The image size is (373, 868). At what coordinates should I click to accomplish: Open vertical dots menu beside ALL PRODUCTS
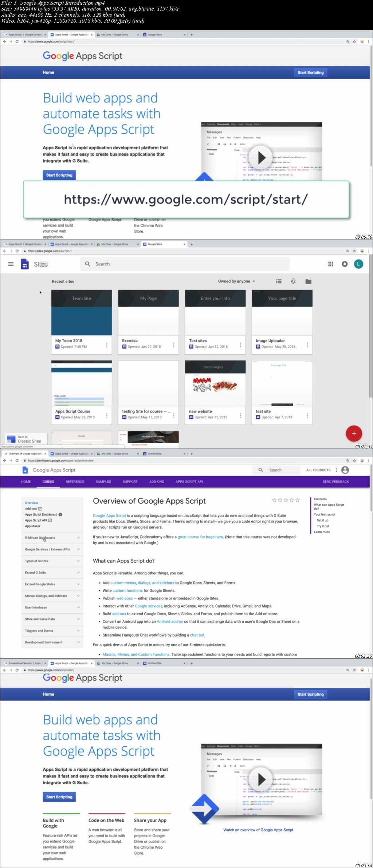click(336, 470)
